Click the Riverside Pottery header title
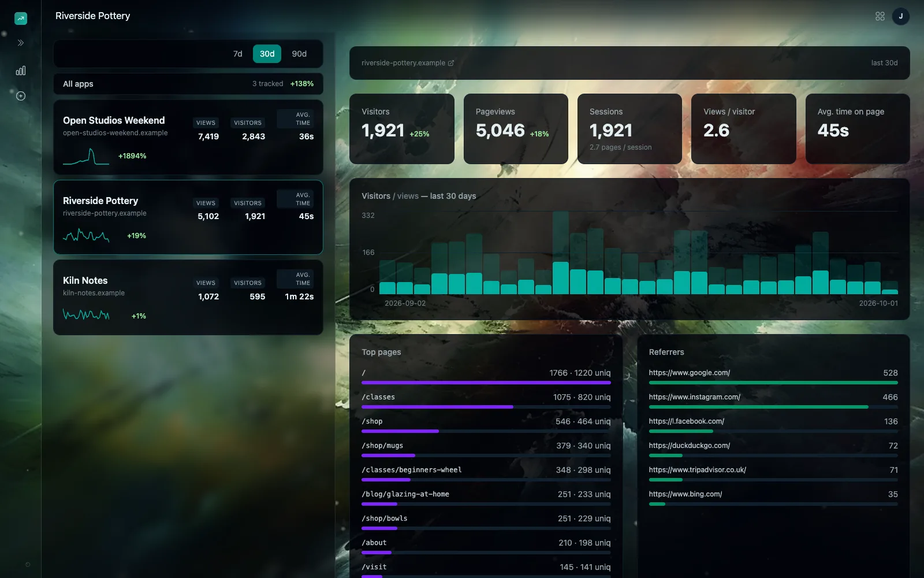The width and height of the screenshot is (924, 578). pyautogui.click(x=92, y=16)
